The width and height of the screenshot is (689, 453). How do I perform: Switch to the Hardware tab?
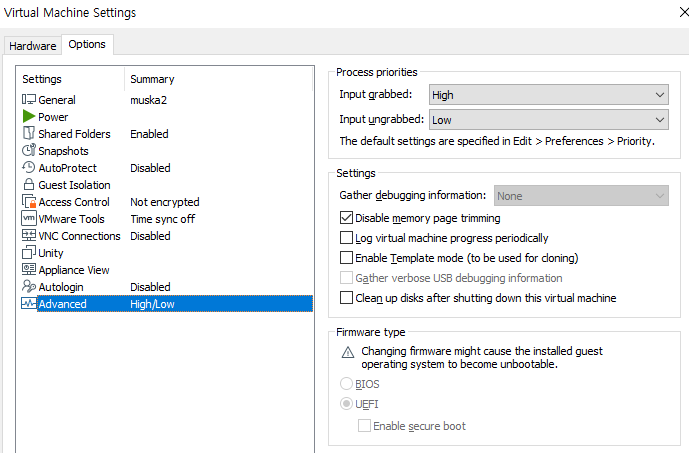tap(33, 46)
